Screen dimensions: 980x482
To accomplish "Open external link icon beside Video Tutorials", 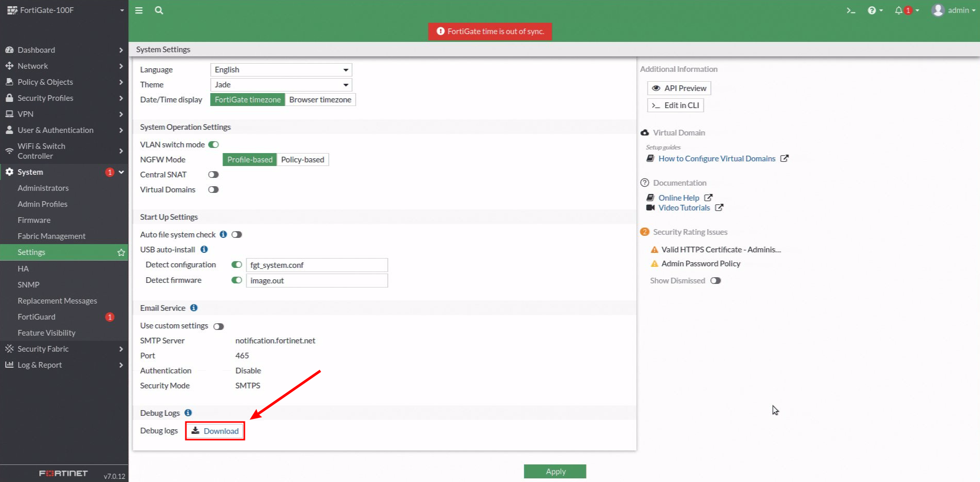I will pos(719,207).
